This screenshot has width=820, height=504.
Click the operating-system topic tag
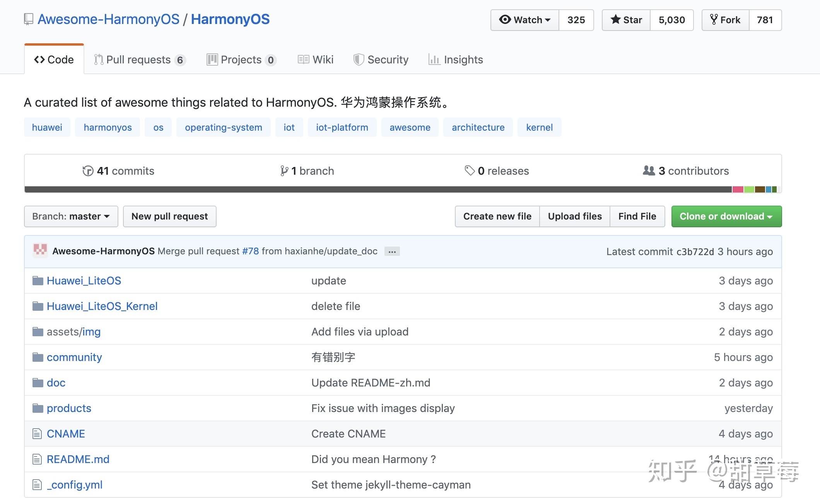(x=224, y=127)
